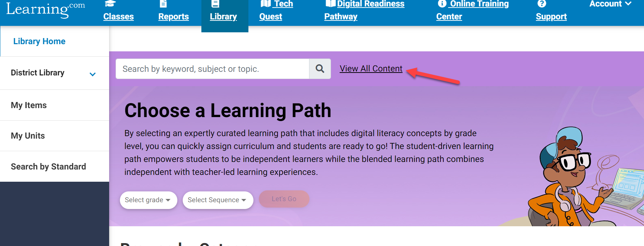Click the keyword search input field
Screen dimensions: 644x246
point(212,69)
